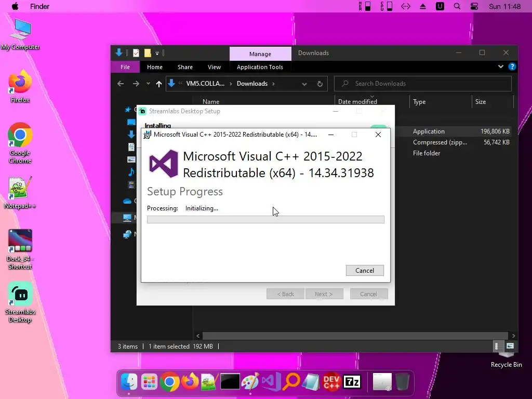532x399 pixels.
Task: Click the U icon in the menu bar
Action: point(440,6)
